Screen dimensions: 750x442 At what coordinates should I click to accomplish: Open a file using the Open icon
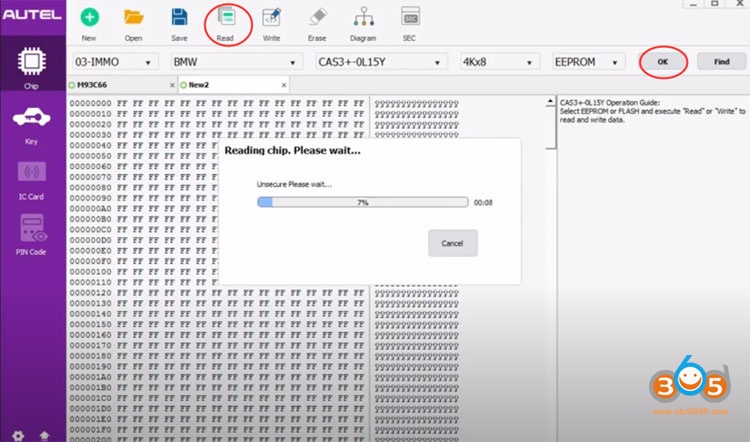click(134, 22)
